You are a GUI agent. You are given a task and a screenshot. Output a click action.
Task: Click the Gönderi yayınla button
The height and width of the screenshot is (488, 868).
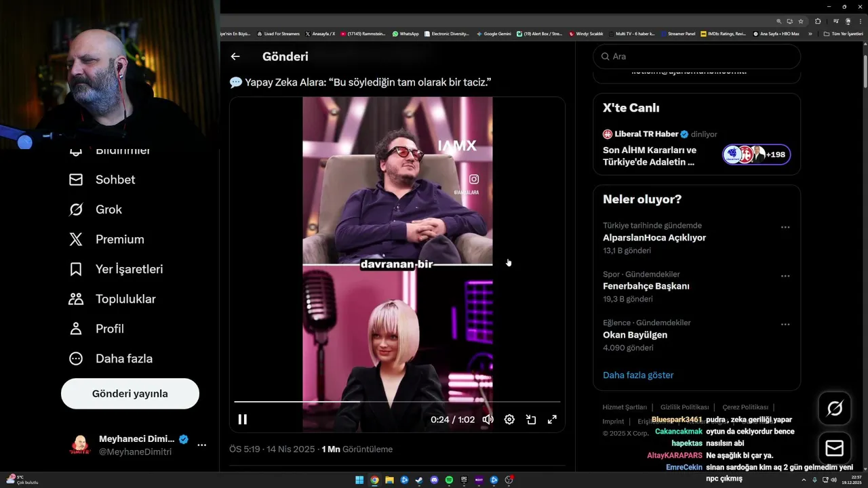130,394
